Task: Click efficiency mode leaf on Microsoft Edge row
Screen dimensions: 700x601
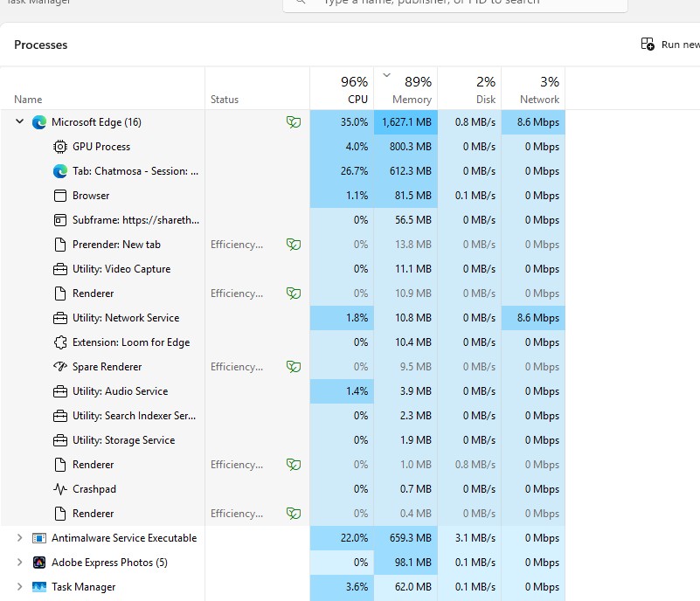Action: pyautogui.click(x=294, y=122)
